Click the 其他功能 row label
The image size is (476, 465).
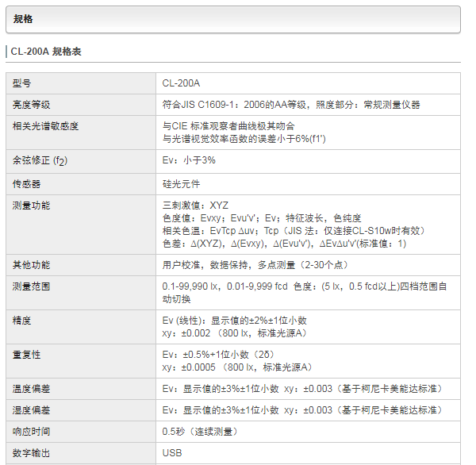(31, 265)
